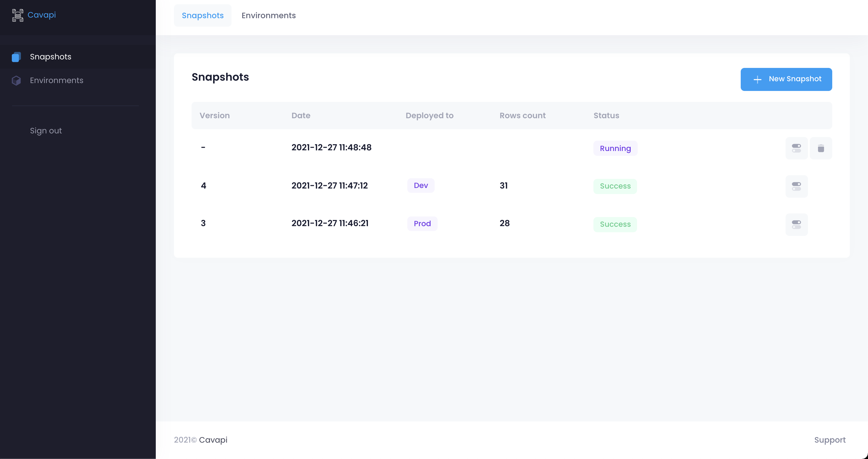Click the Environments cube icon in sidebar
This screenshot has width=868, height=459.
[x=16, y=81]
